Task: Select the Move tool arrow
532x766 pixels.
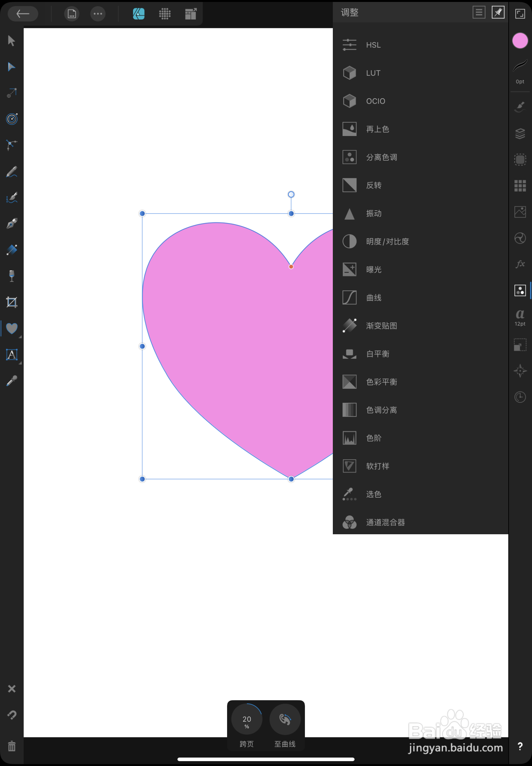Action: (x=12, y=41)
